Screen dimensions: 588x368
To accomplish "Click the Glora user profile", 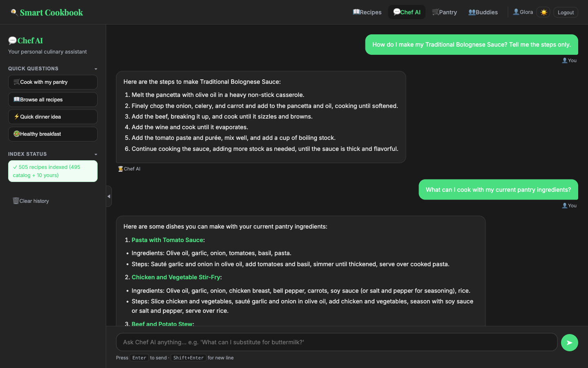I will coord(523,12).
